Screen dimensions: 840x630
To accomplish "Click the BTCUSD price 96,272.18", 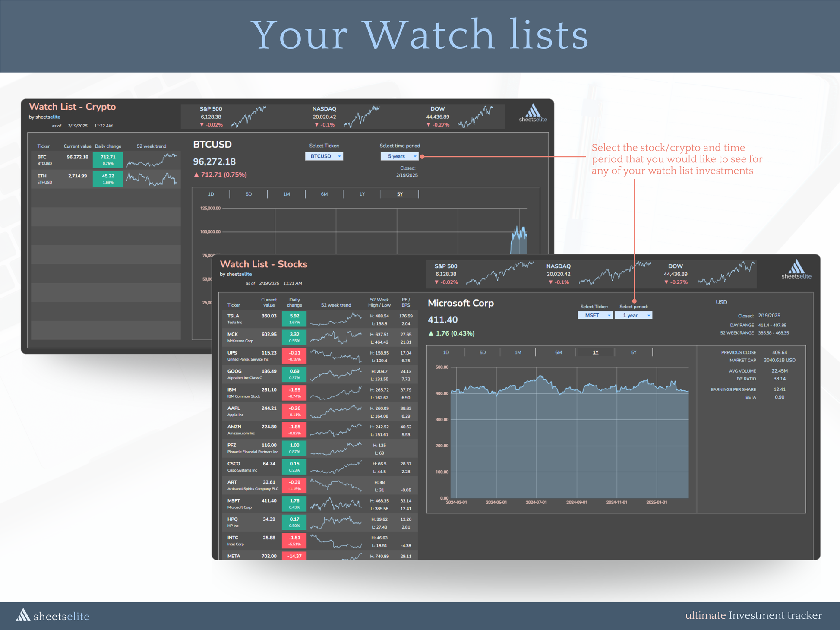I will click(214, 162).
